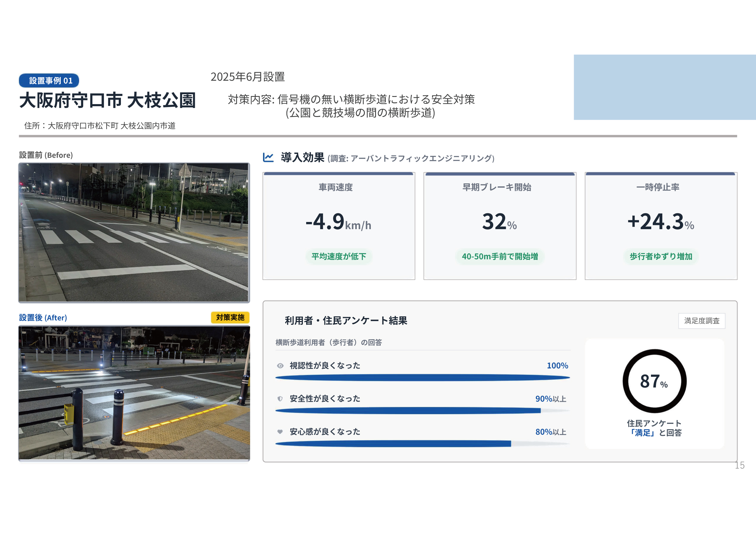Click the yellow 対策実施 label
Image resolution: width=756 pixels, height=534 pixels.
230,317
